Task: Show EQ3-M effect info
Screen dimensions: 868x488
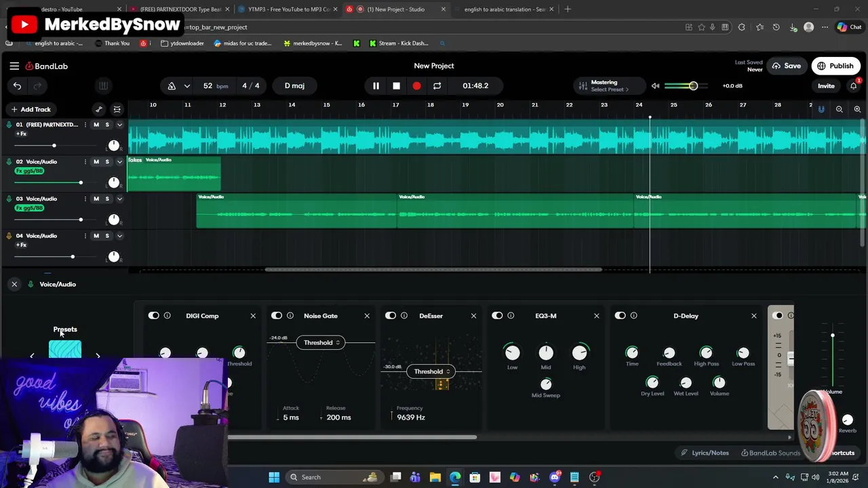Action: tap(511, 315)
